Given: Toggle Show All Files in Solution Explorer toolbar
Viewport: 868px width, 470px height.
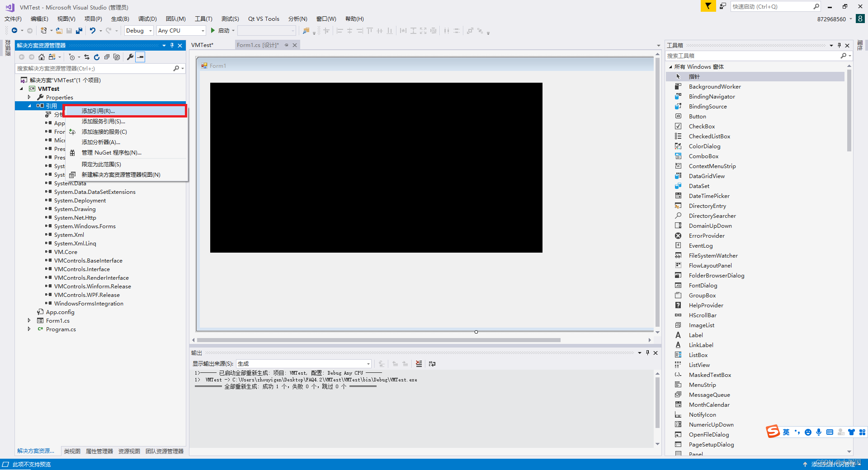Looking at the screenshot, I should (x=117, y=57).
